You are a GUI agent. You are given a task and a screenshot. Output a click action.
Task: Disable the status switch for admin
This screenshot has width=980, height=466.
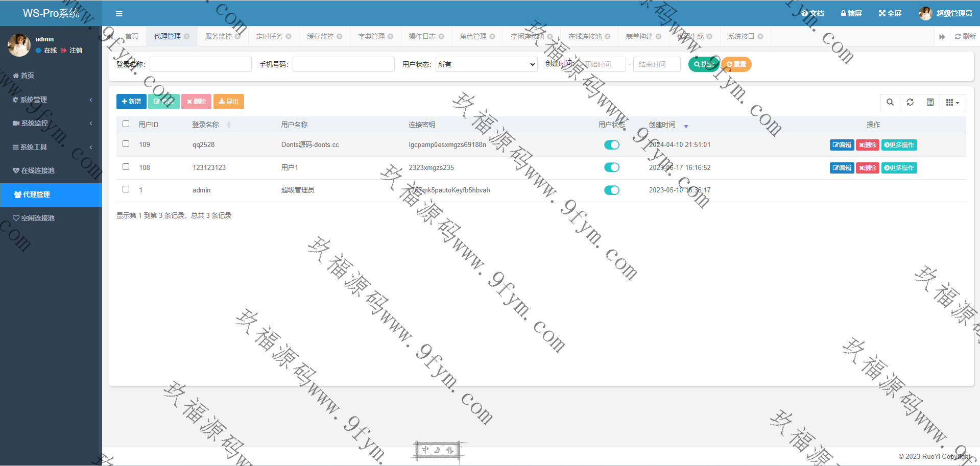(x=611, y=190)
